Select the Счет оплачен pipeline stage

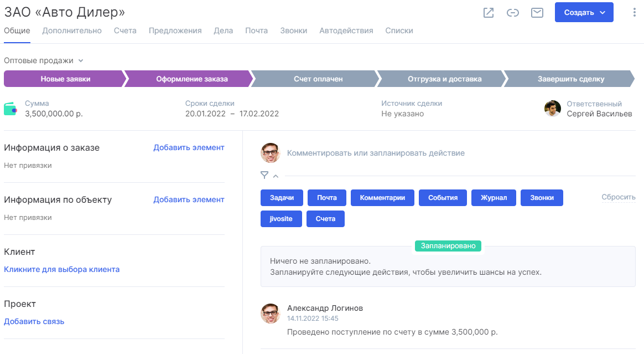[x=318, y=79]
